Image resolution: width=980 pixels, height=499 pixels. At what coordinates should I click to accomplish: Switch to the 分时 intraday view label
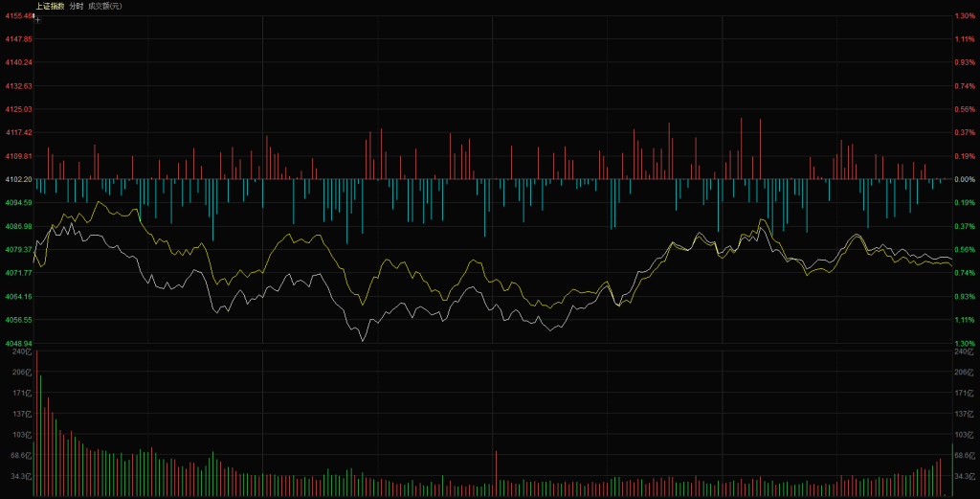(77, 6)
